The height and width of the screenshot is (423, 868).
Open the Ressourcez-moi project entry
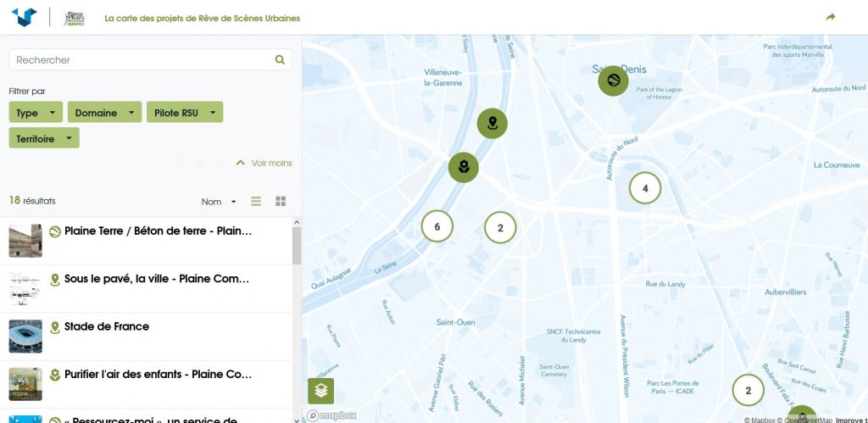[146, 416]
